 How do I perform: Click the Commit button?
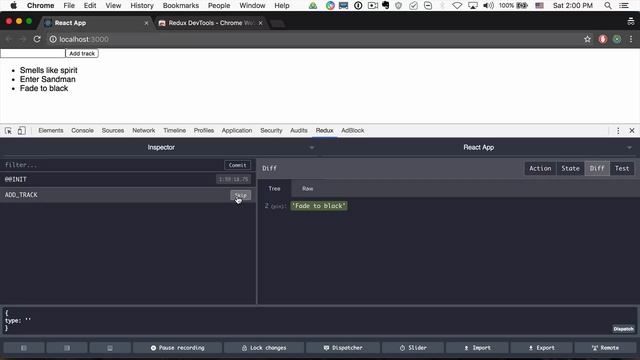click(237, 165)
